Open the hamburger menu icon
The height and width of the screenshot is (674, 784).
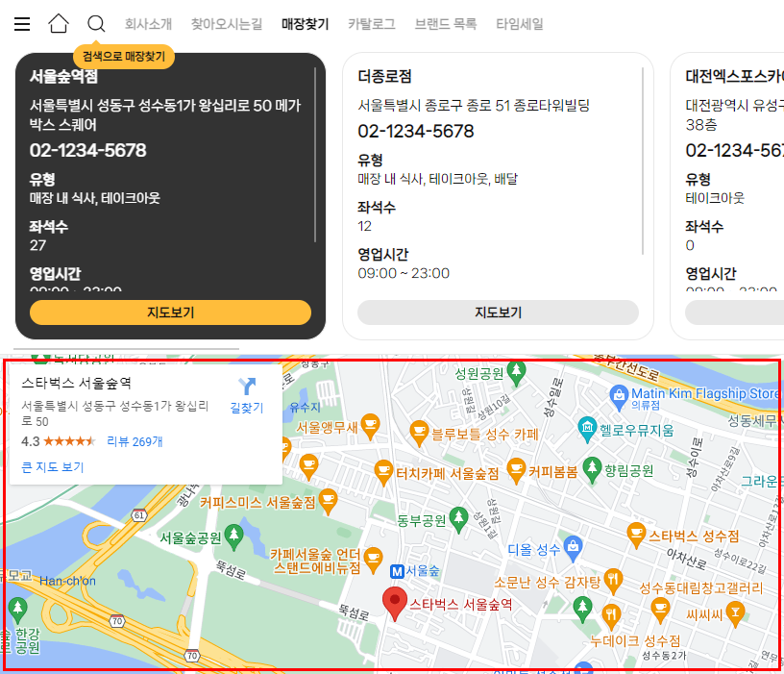22,23
